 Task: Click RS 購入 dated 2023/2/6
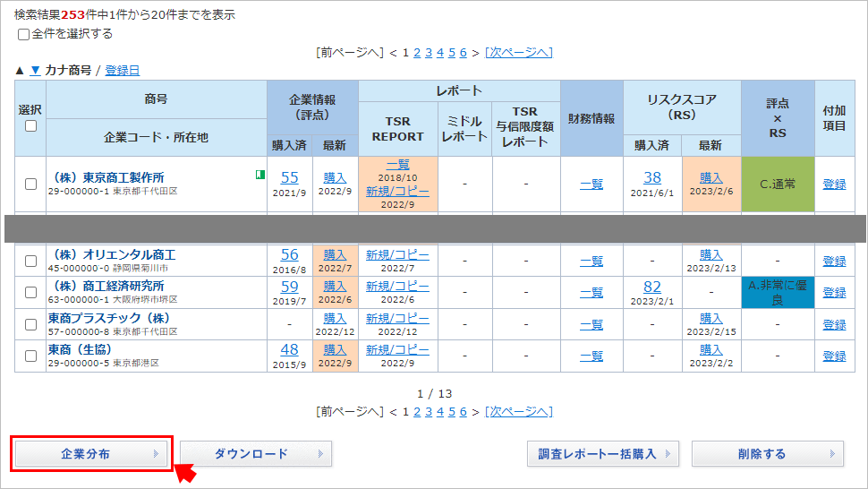pos(711,177)
